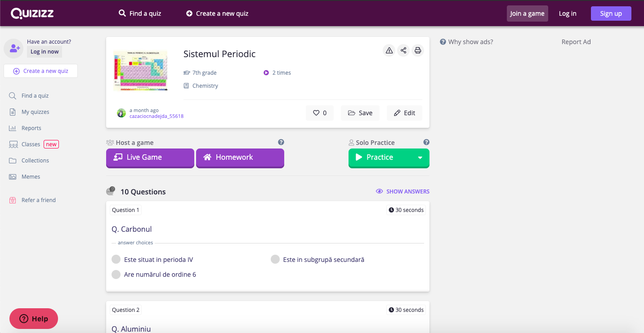Open Find a quiz in top navigation
Image resolution: width=644 pixels, height=333 pixels.
[x=140, y=13]
